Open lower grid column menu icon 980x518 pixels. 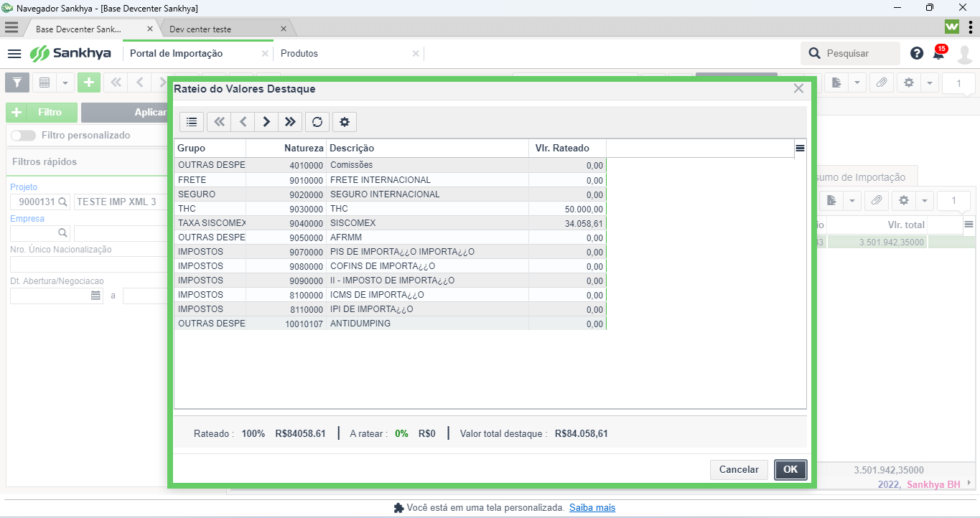969,225
